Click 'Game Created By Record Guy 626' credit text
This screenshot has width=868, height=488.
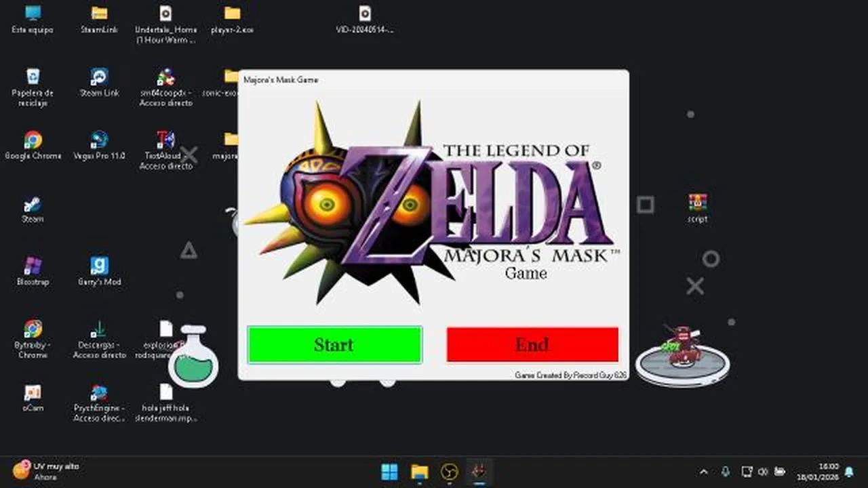570,375
